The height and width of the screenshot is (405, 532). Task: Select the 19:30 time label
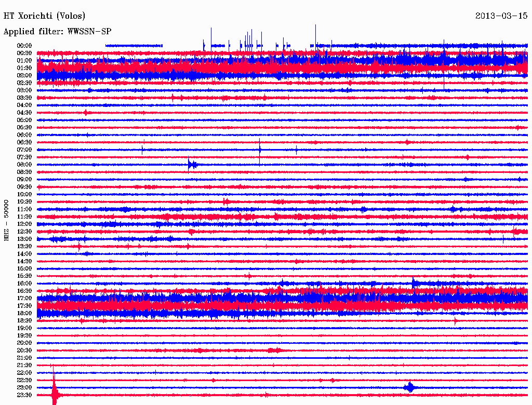coord(24,335)
